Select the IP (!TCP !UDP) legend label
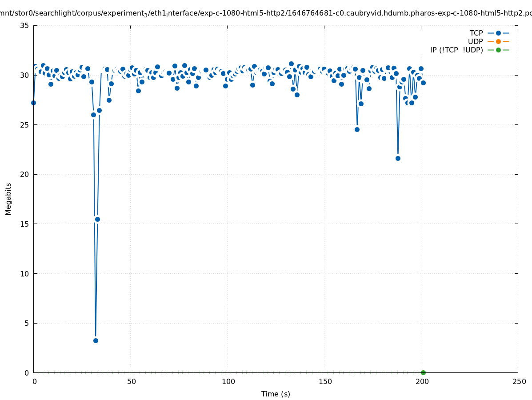The height and width of the screenshot is (400, 532). point(456,50)
